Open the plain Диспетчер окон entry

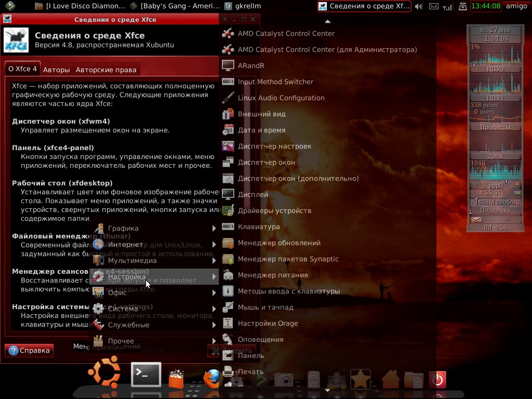[327, 162]
